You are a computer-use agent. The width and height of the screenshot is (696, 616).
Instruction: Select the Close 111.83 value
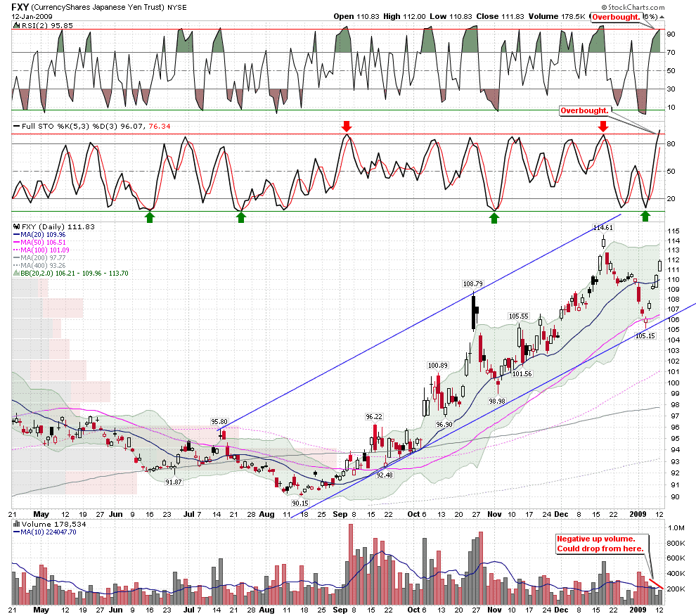point(500,16)
